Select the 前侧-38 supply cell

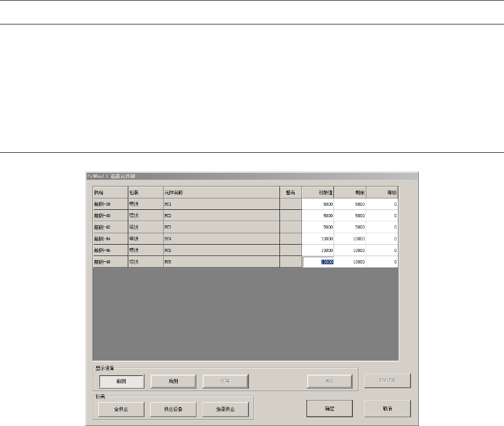pyautogui.click(x=111, y=204)
